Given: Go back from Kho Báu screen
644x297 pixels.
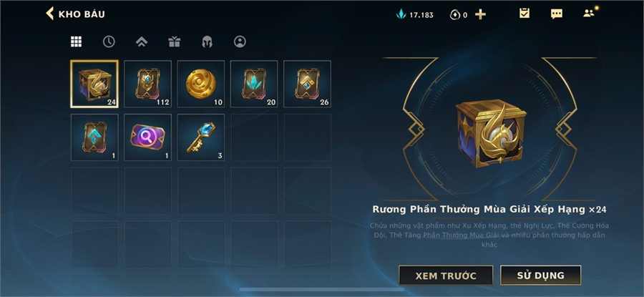Looking at the screenshot, I should click(49, 14).
